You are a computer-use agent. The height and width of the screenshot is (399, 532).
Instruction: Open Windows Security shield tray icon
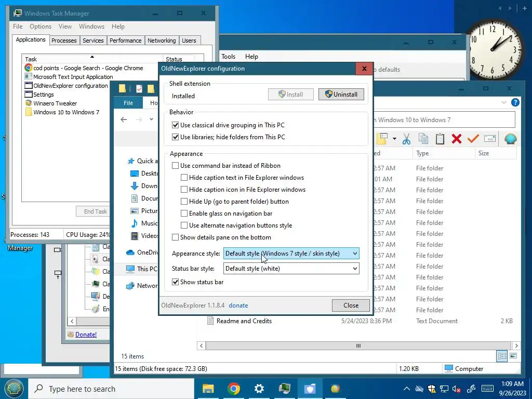click(x=432, y=389)
